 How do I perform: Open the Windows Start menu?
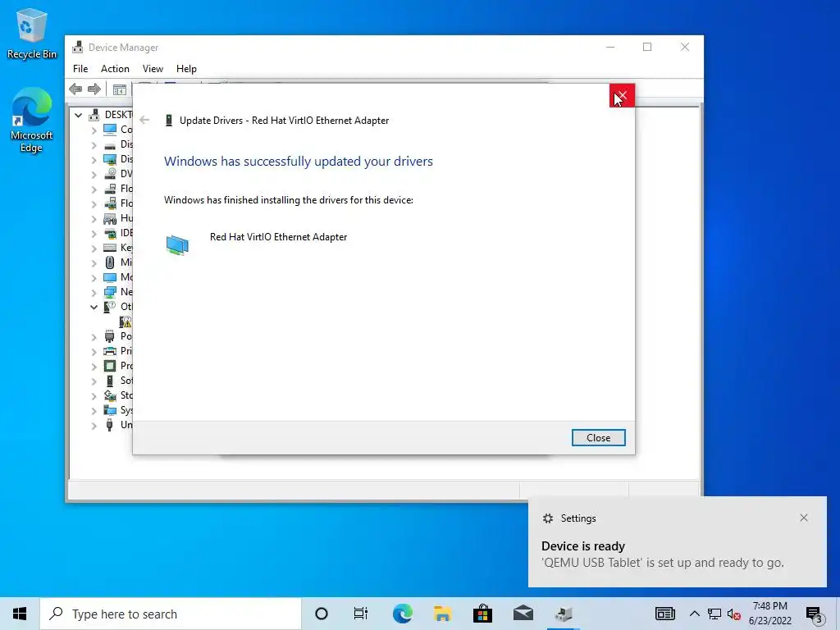coord(20,614)
